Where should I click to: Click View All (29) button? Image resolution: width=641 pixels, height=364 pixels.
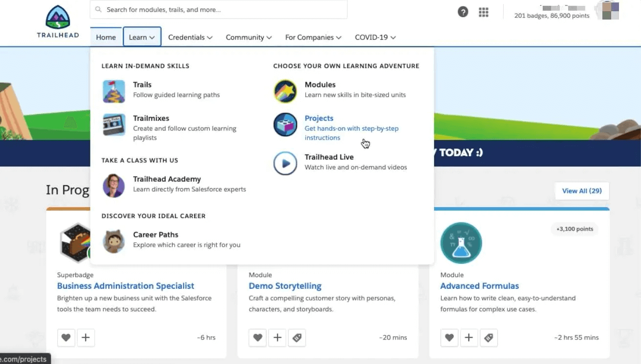[x=582, y=191]
